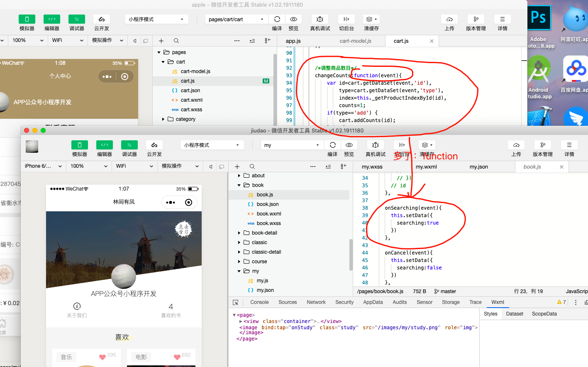
Task: Open AppData devtools tab
Action: point(373,302)
